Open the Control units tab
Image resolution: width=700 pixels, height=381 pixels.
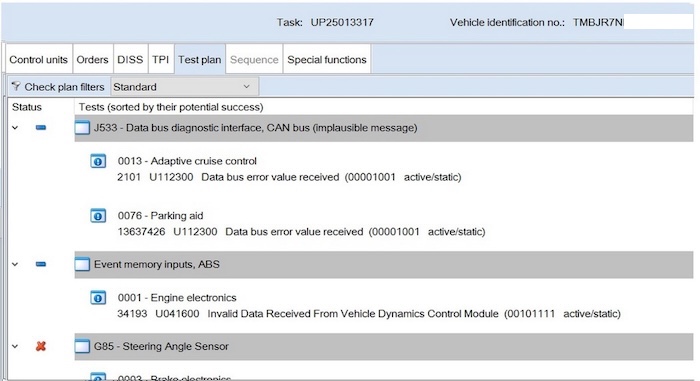click(x=38, y=59)
